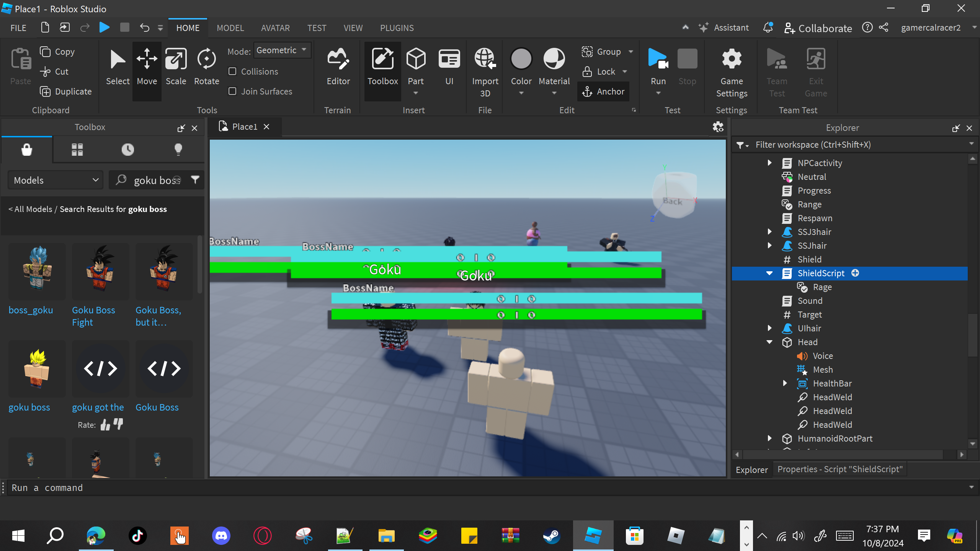Enable the Join Surfaces checkbox
Viewport: 980px width, 551px height.
click(232, 91)
